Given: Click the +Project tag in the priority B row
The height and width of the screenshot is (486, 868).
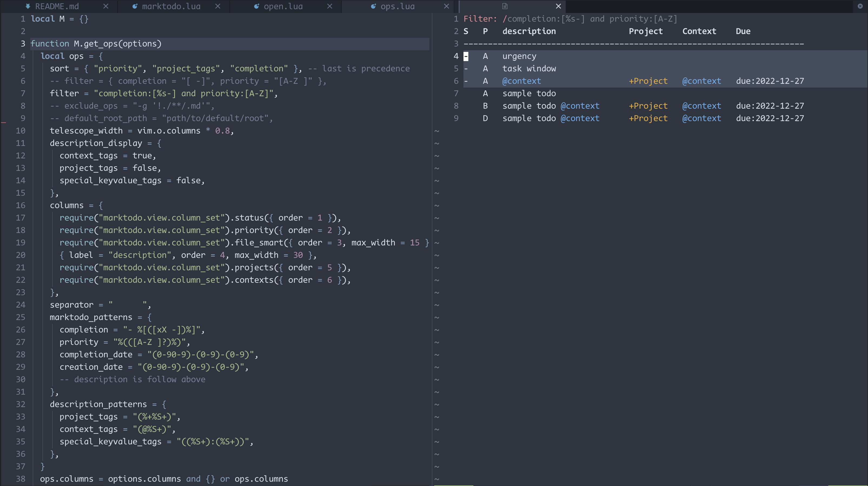Looking at the screenshot, I should click(x=648, y=106).
